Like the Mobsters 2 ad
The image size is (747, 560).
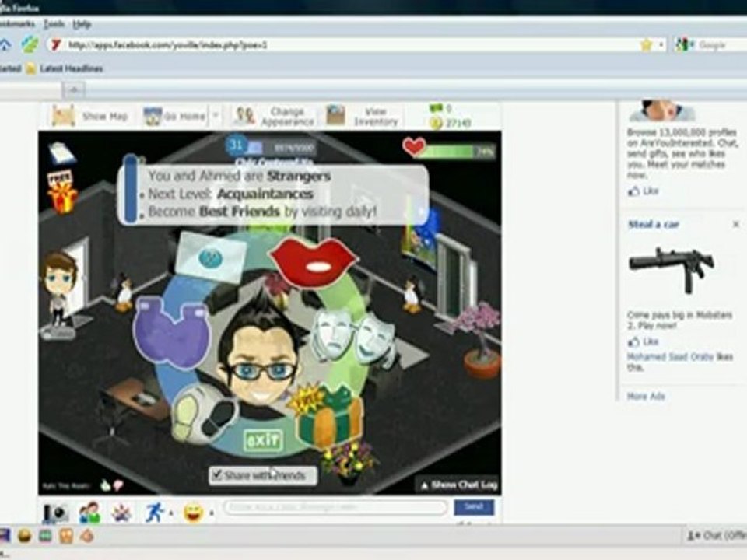pyautogui.click(x=644, y=341)
